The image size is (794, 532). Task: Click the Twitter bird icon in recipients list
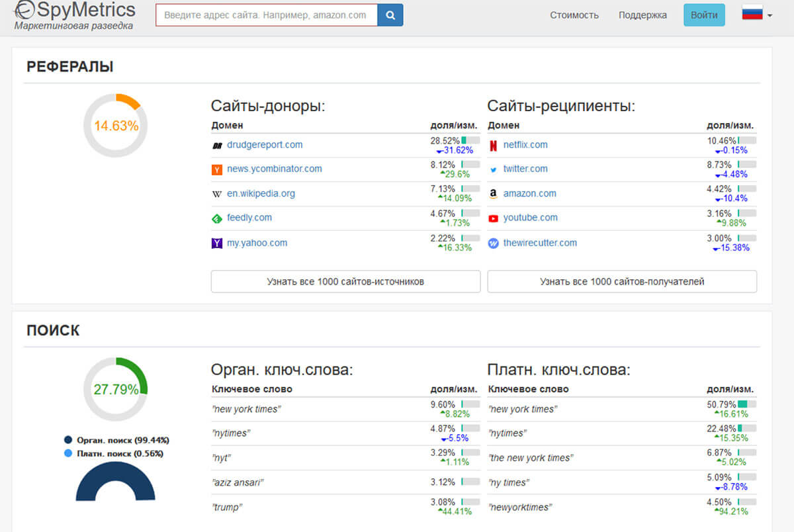(492, 169)
